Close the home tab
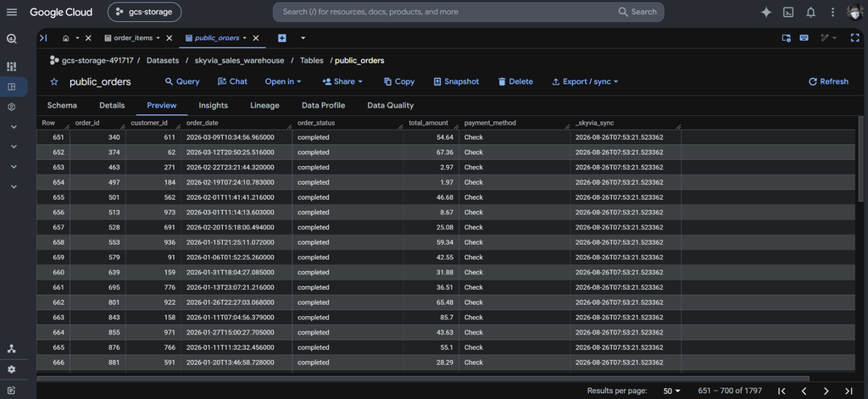868x399 pixels. [x=88, y=38]
